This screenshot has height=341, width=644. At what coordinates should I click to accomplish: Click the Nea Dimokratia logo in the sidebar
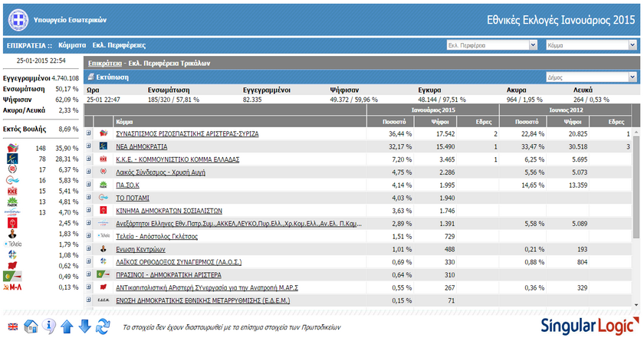(13, 159)
